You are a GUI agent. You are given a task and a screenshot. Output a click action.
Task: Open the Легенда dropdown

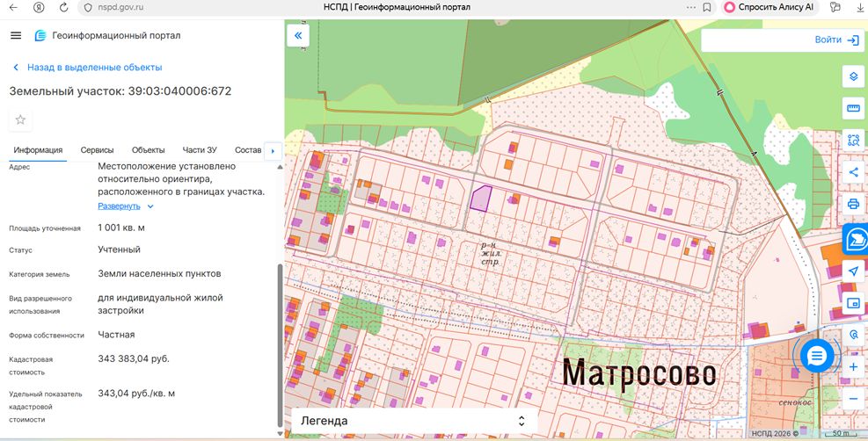(413, 421)
